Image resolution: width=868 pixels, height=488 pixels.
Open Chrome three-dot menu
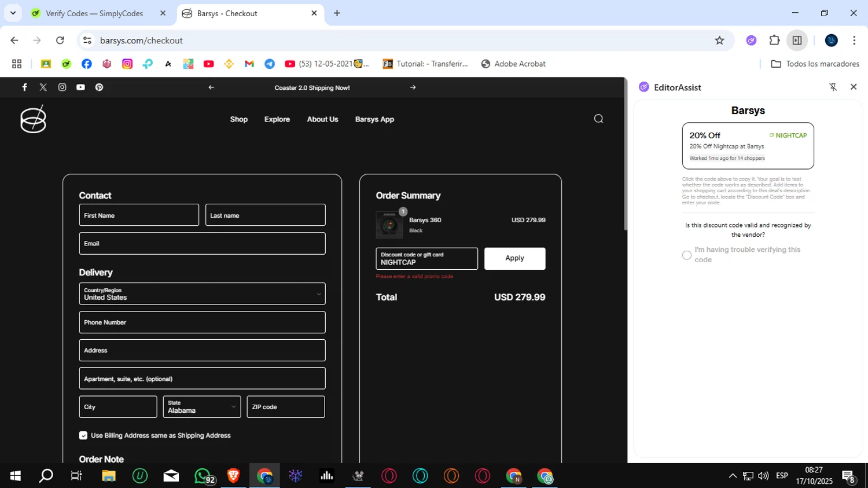click(x=854, y=41)
